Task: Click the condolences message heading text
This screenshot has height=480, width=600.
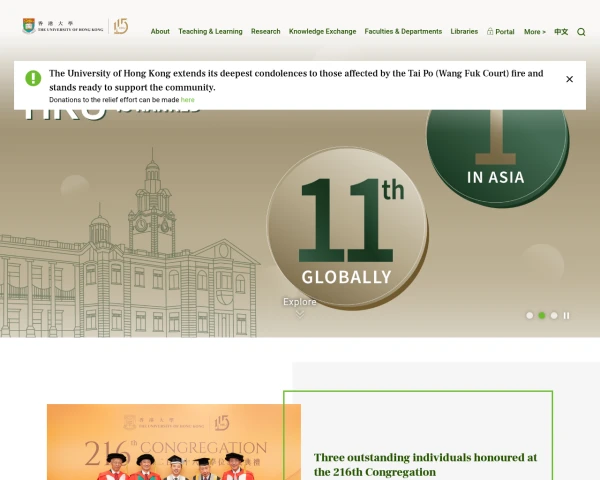Action: (x=296, y=80)
